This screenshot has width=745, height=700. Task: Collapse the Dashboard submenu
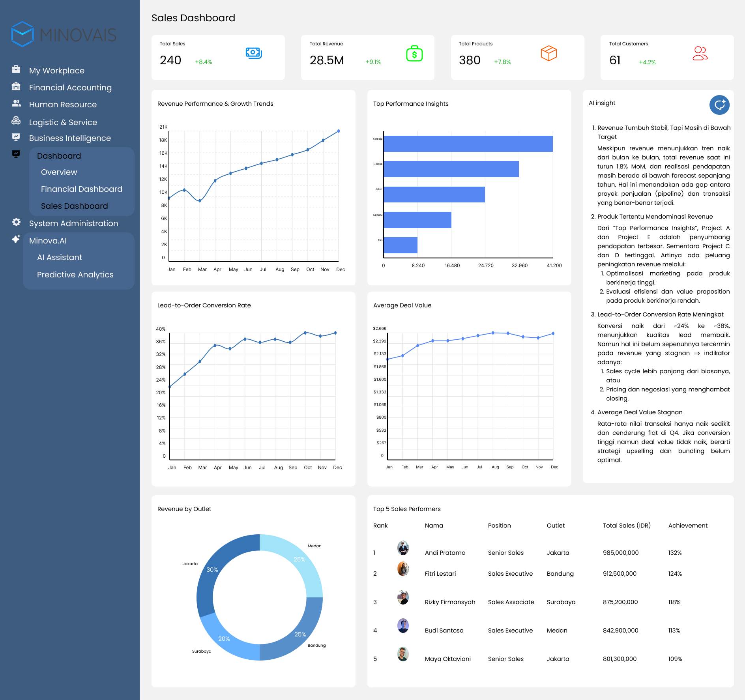(x=59, y=156)
